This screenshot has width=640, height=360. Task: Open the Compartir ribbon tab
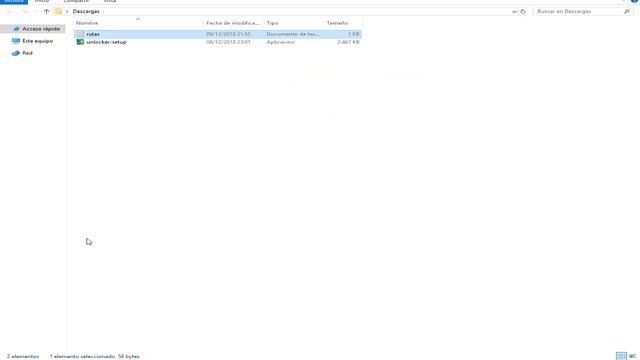point(76,1)
